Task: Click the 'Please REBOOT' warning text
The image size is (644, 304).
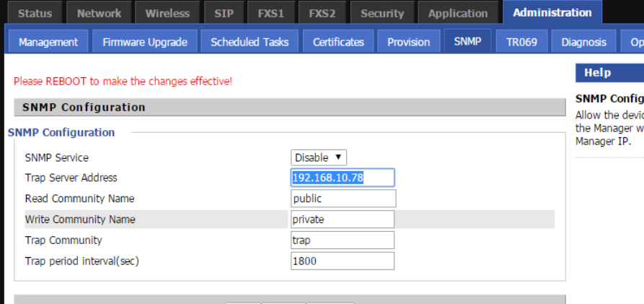Action: point(123,82)
